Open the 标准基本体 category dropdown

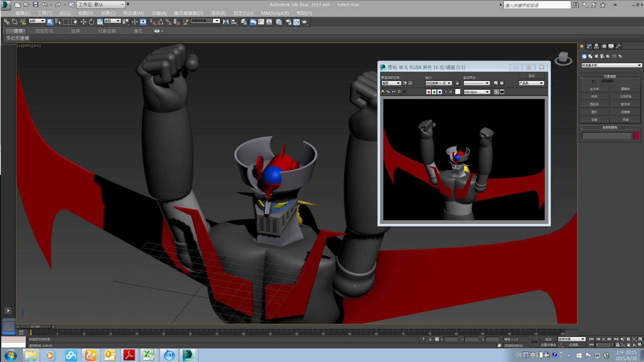611,65
